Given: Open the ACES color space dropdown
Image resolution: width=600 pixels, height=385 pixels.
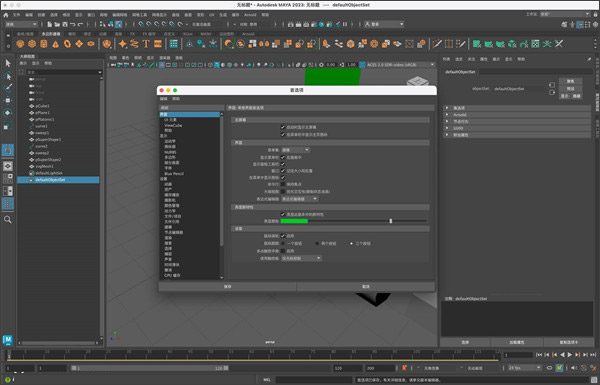Looking at the screenshot, I should [x=401, y=65].
